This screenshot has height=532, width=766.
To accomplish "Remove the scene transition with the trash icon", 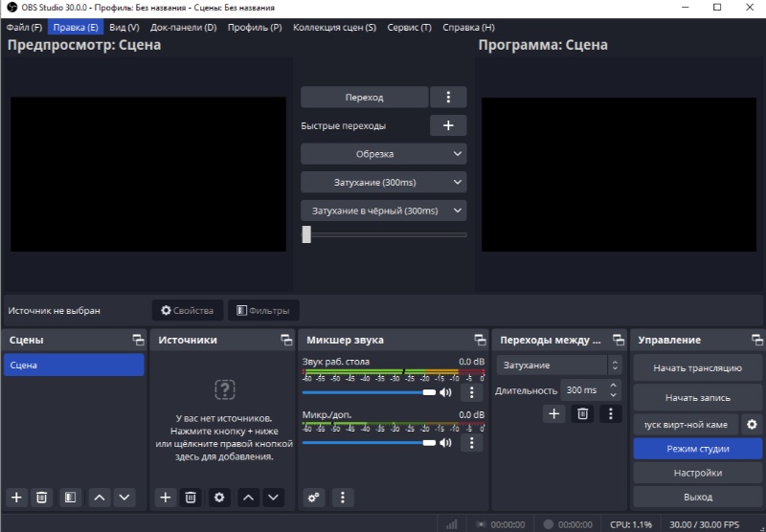I will [582, 414].
